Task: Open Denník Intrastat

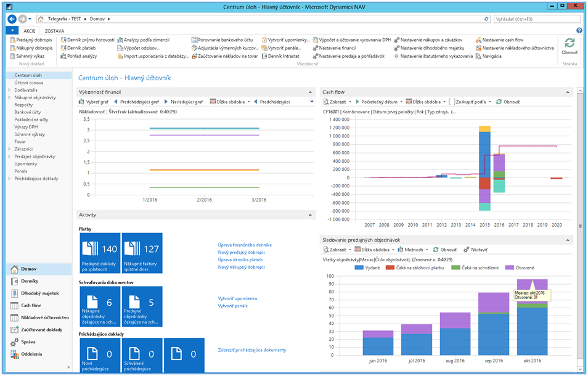Action: pyautogui.click(x=280, y=56)
